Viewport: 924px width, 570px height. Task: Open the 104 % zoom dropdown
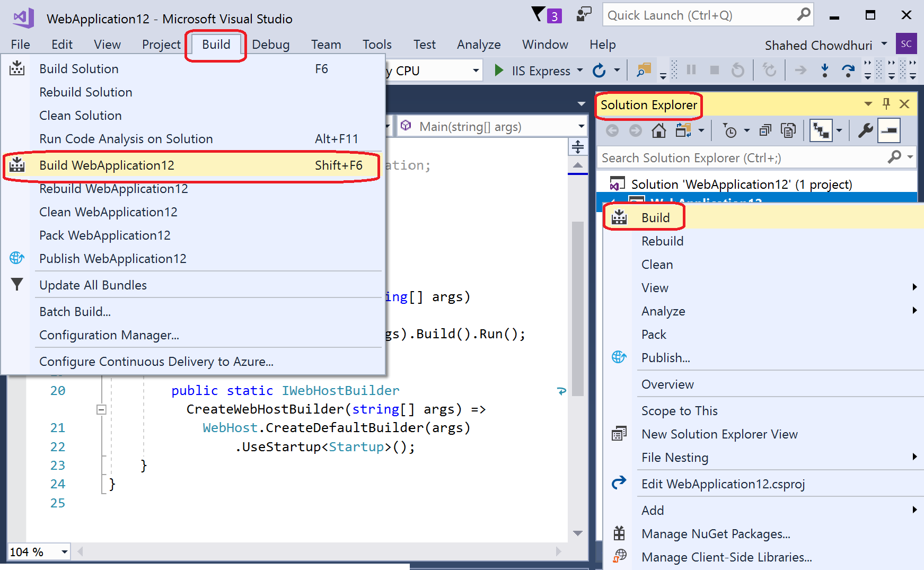64,552
